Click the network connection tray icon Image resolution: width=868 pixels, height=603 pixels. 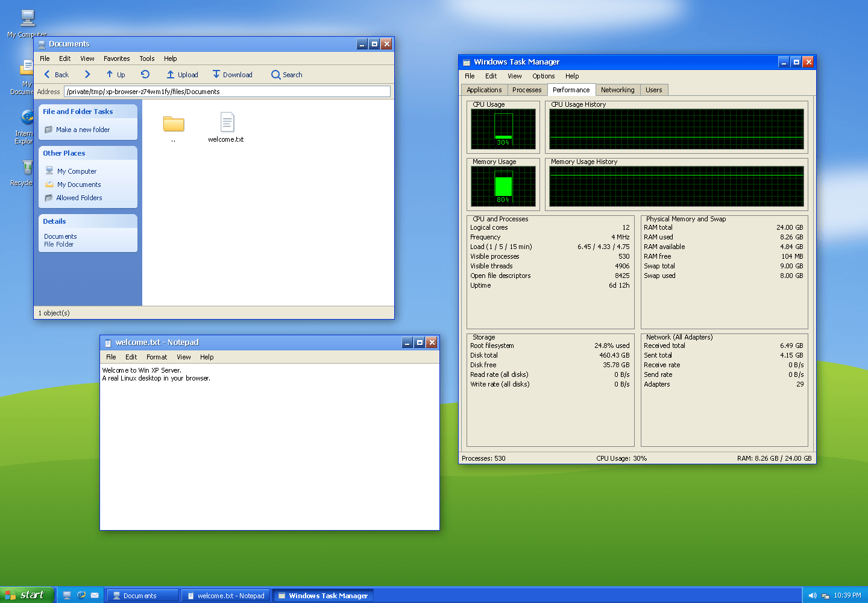click(825, 596)
